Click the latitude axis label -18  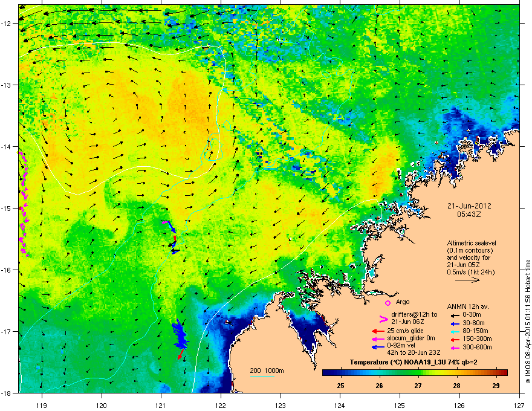pos(7,393)
